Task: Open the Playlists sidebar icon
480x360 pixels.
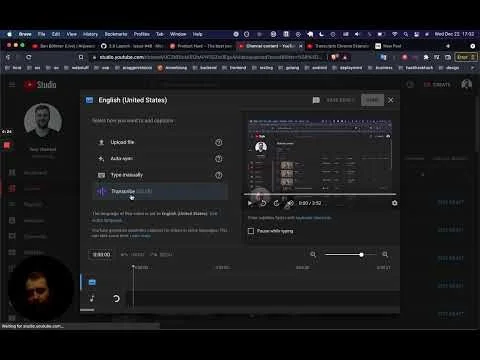Action: 12,204
